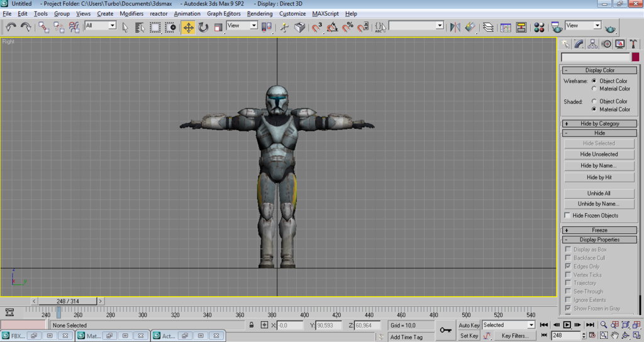
Task: Collapse the Display Color rollout
Action: (599, 70)
